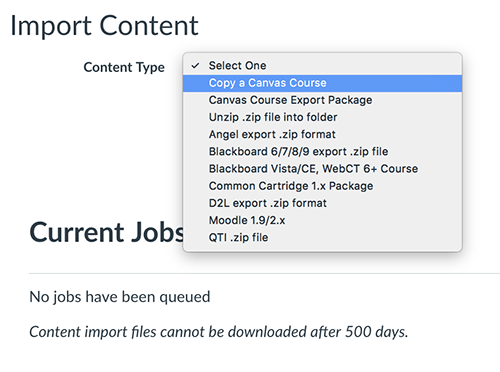Click the checkmark beside Select One
The image size is (500, 372).
[195, 66]
